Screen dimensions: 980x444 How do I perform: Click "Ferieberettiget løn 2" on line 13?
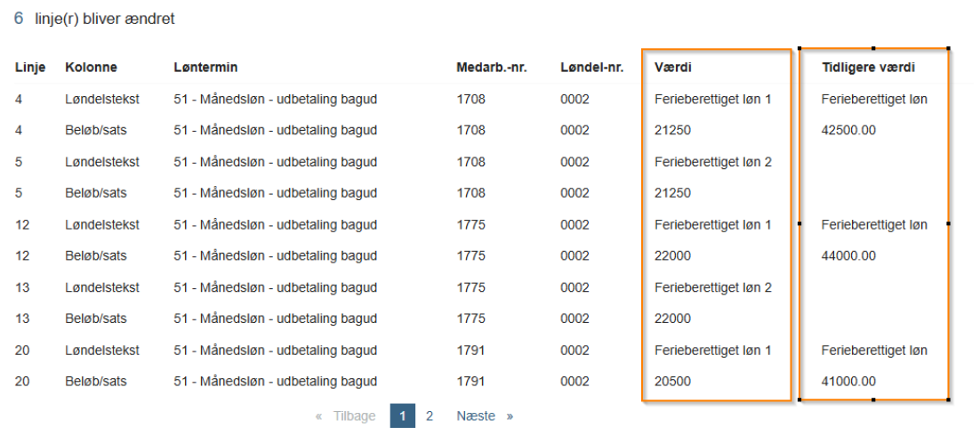coord(712,287)
